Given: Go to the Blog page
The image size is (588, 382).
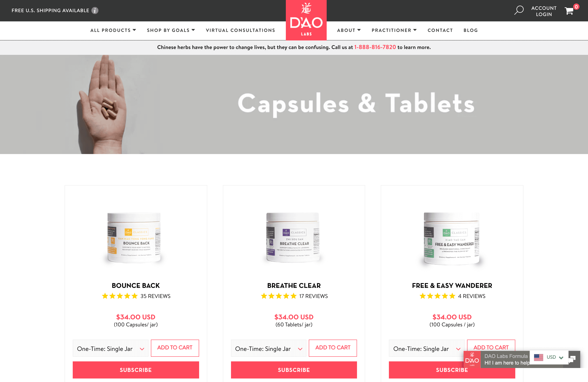Looking at the screenshot, I should coord(471,30).
